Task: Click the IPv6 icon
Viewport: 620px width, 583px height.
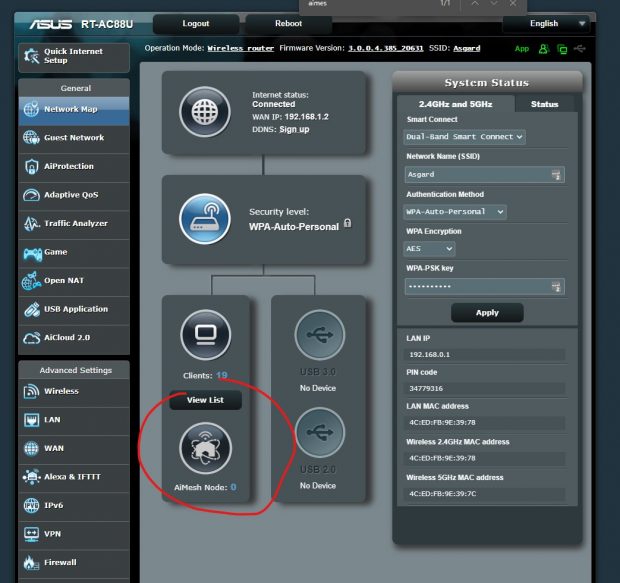Action: 31,505
